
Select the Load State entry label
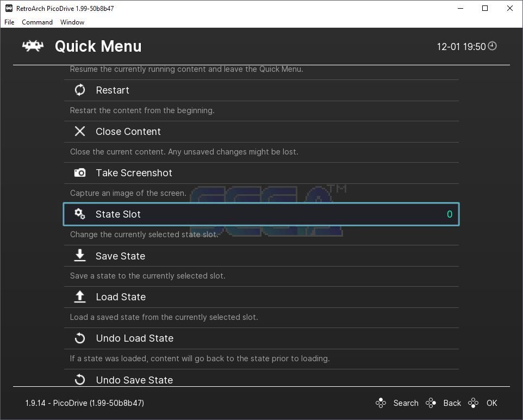[x=121, y=297]
